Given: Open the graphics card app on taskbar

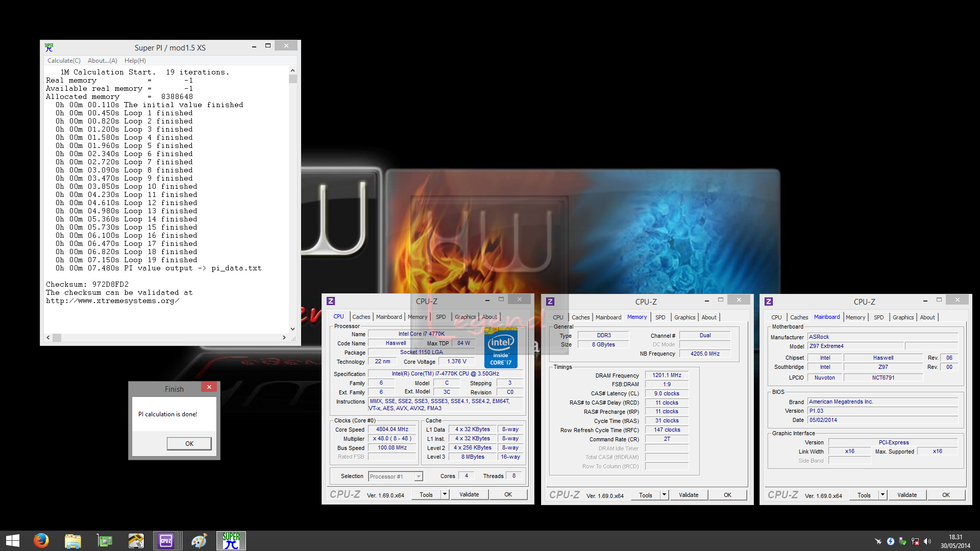Looking at the screenshot, I should [104, 541].
